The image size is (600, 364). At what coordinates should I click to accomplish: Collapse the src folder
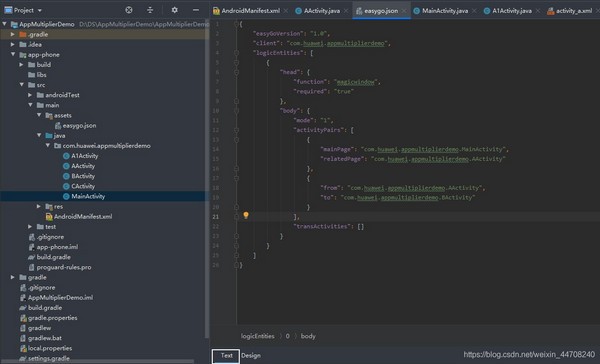pos(21,85)
